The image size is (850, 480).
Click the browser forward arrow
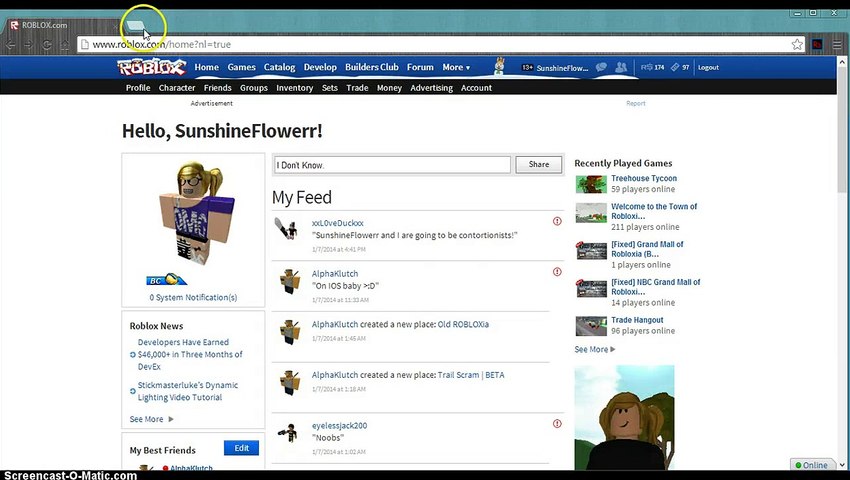coord(29,44)
